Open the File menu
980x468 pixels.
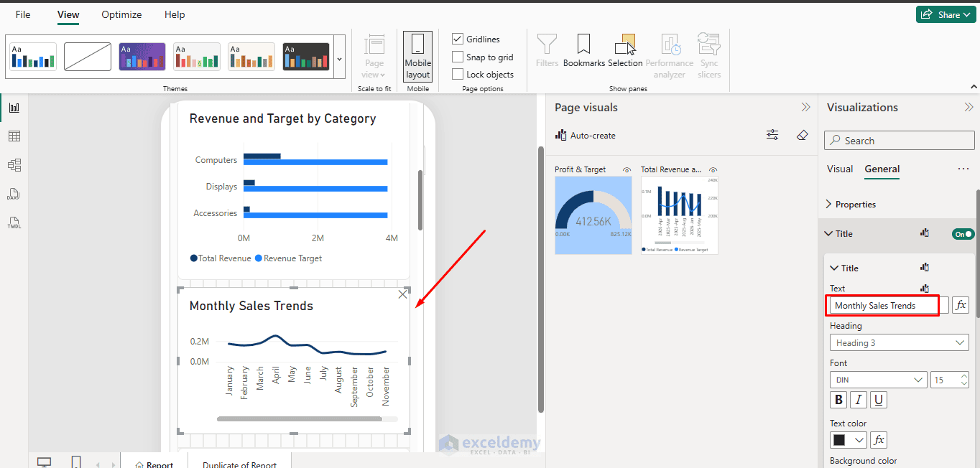pos(23,14)
